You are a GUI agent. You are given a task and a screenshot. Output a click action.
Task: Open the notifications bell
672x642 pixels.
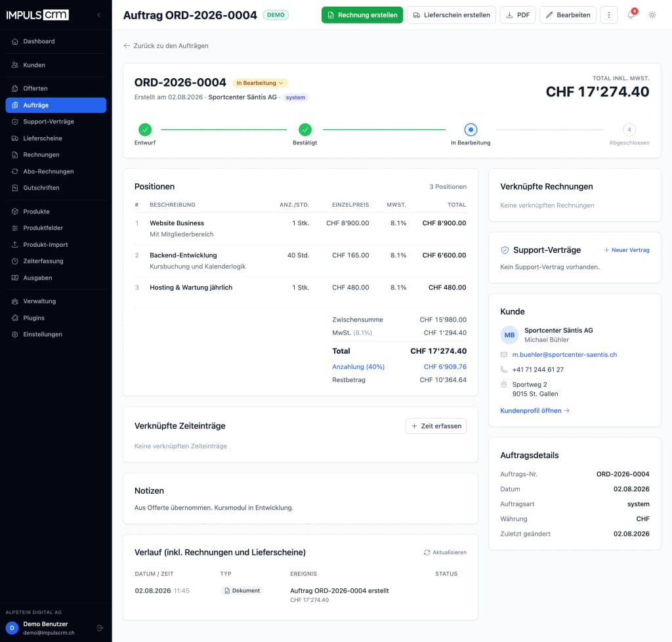(631, 15)
